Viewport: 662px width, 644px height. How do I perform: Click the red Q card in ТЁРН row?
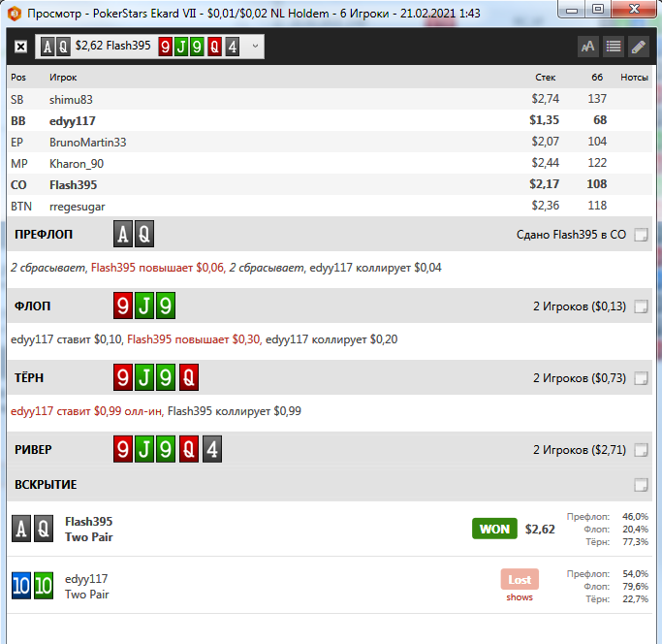(189, 377)
